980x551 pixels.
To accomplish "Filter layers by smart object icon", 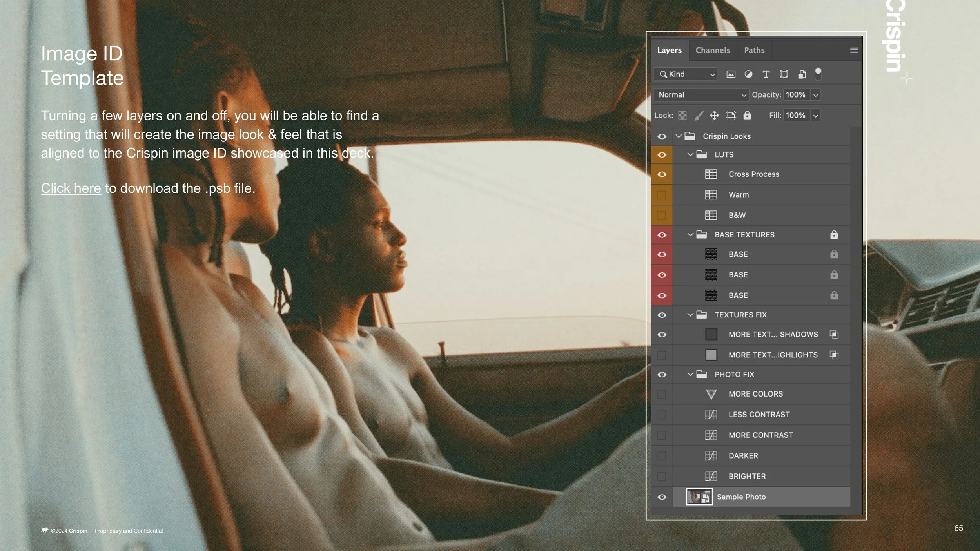I will (802, 74).
